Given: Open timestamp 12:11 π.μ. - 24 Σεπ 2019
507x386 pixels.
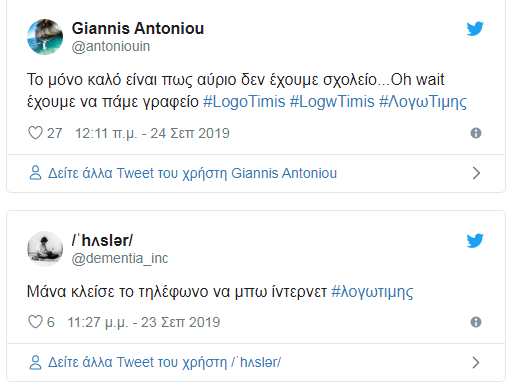Looking at the screenshot, I should pyautogui.click(x=152, y=133).
